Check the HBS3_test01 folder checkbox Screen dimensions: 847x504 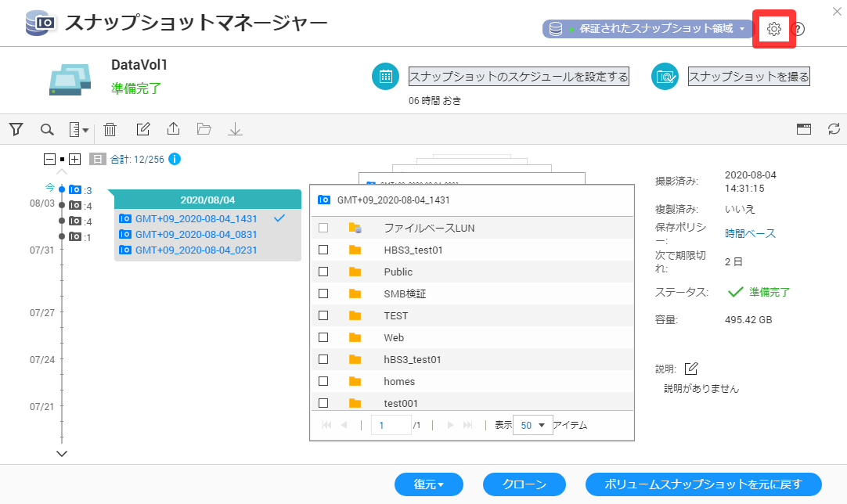(323, 250)
